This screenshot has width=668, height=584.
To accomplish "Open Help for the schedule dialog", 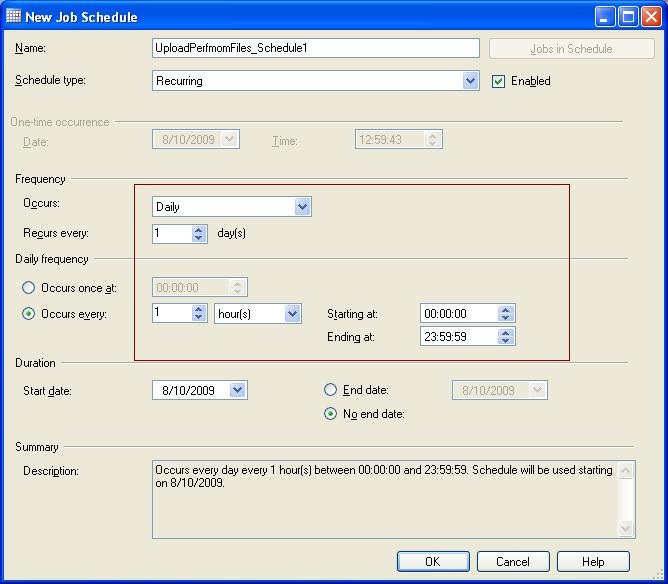I will tap(593, 561).
